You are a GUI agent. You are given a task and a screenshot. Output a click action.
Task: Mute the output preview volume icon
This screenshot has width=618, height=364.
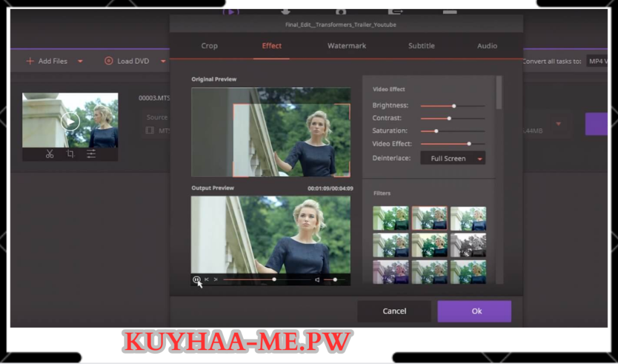tap(317, 279)
